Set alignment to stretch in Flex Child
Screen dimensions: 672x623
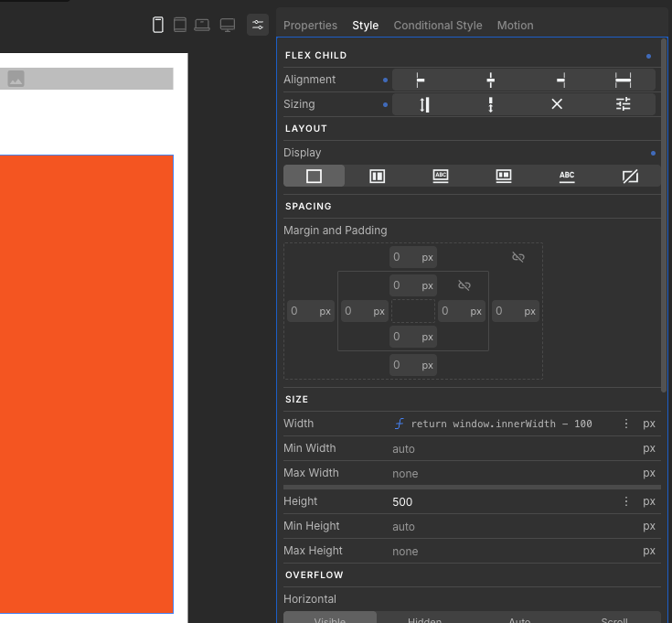(x=623, y=80)
